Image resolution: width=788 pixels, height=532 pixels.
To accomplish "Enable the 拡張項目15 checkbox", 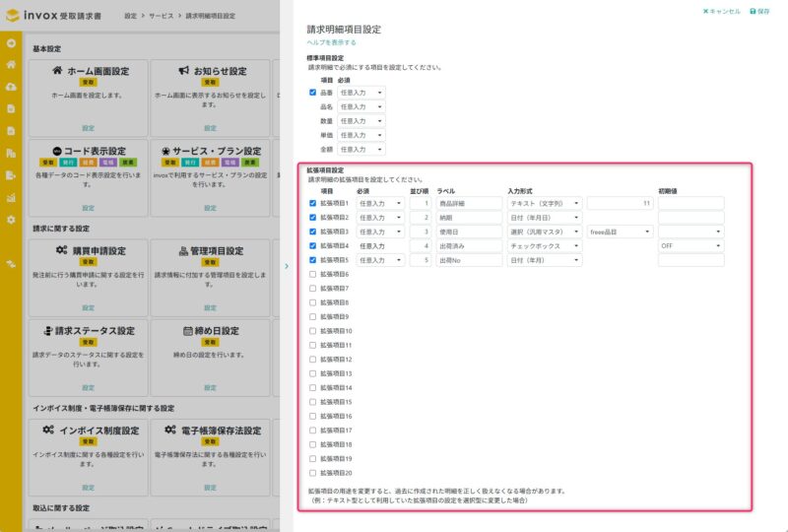I will point(312,402).
